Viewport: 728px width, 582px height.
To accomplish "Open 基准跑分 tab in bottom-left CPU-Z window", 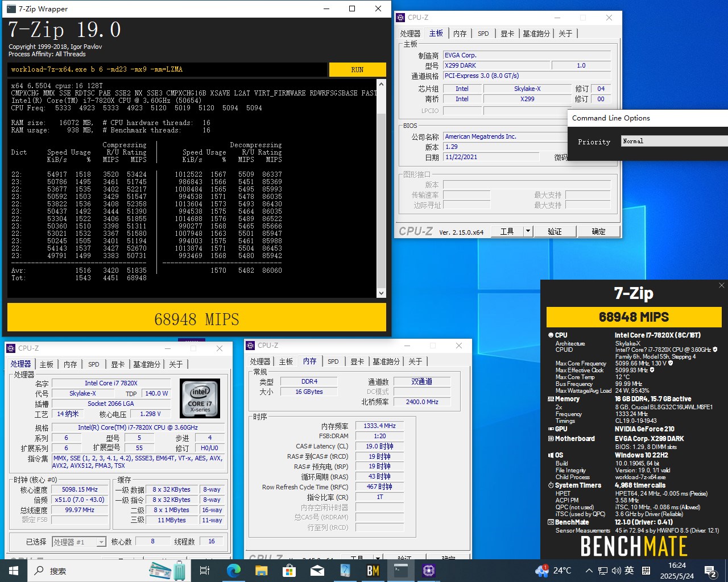I will point(147,364).
